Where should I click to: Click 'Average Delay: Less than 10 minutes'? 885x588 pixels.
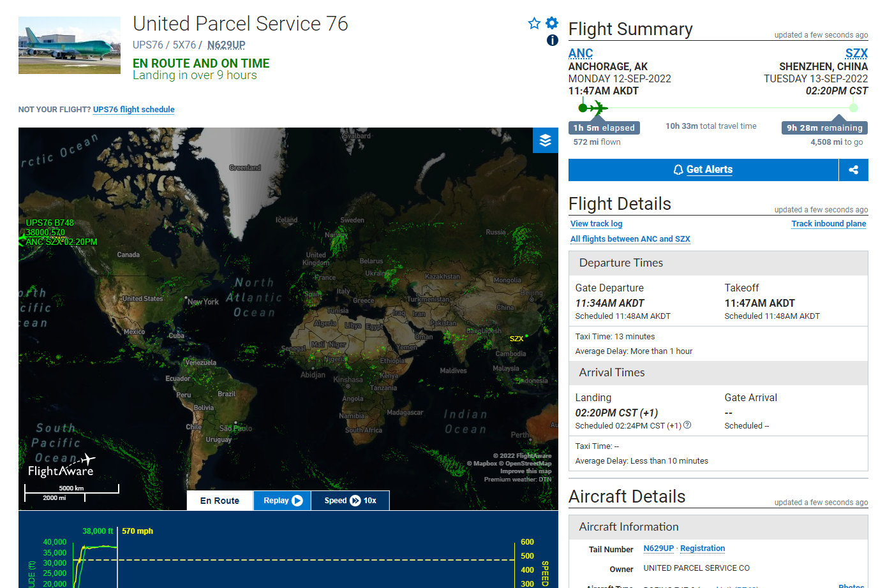(x=642, y=461)
